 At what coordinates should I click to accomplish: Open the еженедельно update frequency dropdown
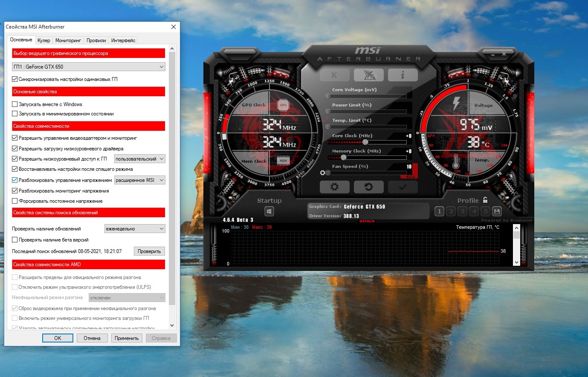135,229
